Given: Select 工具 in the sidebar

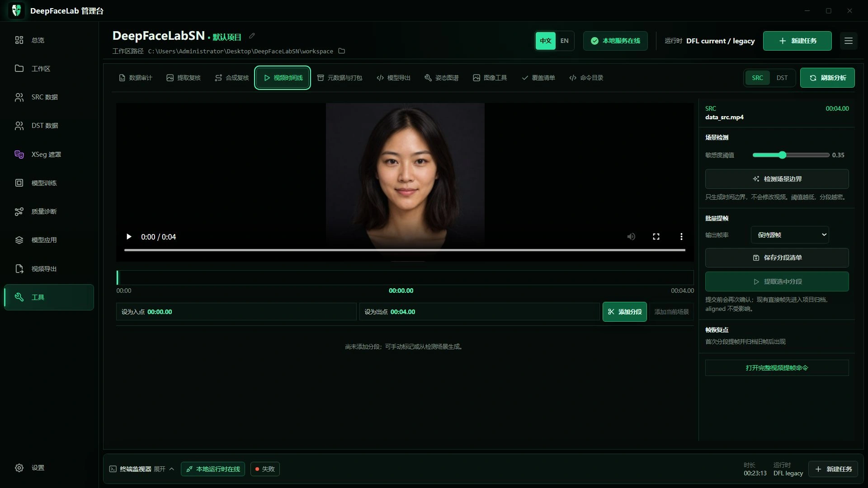Looking at the screenshot, I should point(49,297).
